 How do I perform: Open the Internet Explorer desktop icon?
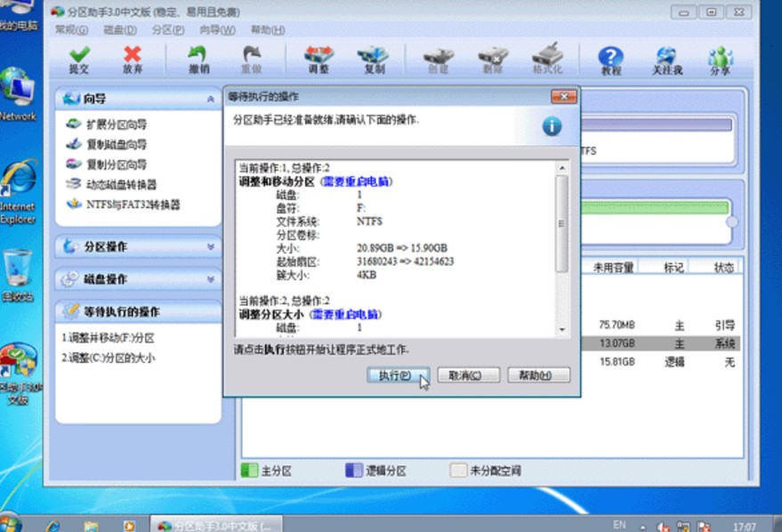pyautogui.click(x=18, y=192)
